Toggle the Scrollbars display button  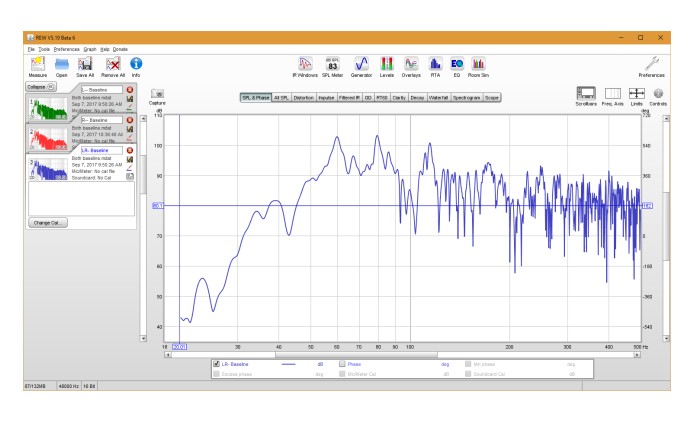coord(586,95)
